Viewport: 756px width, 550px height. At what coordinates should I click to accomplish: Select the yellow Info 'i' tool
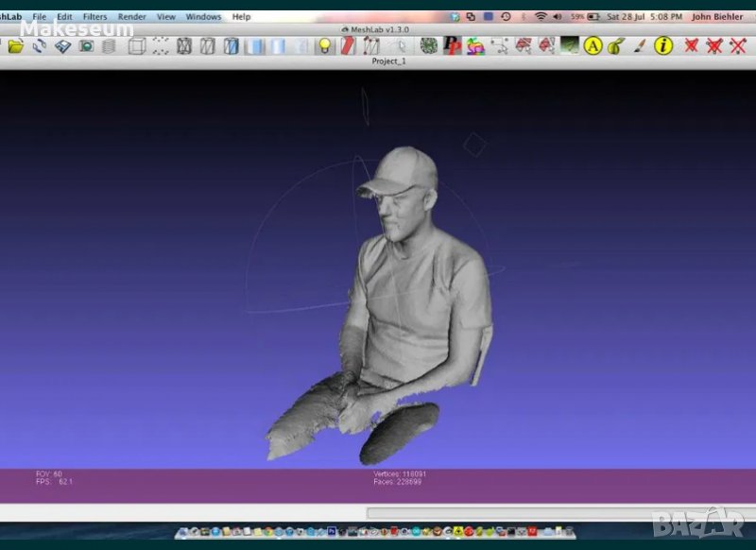(x=663, y=45)
